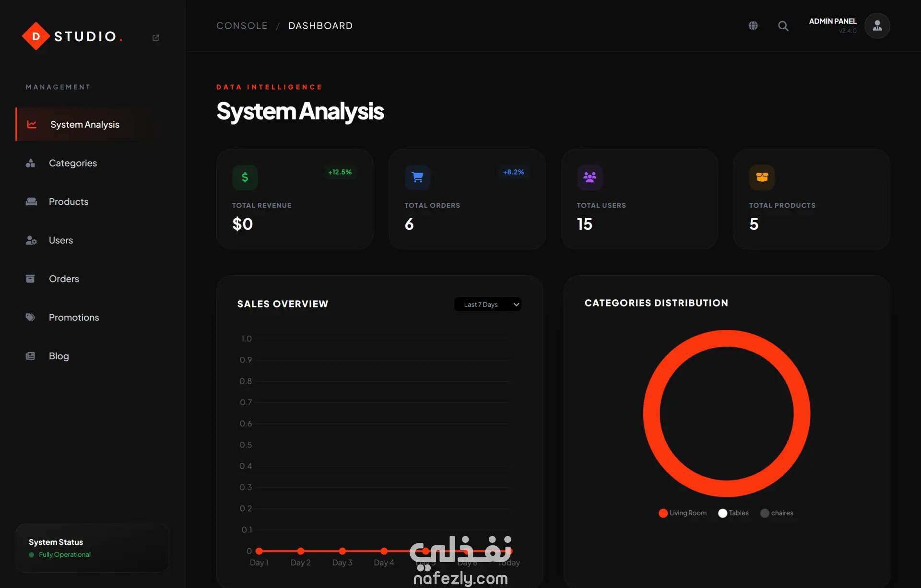Navigate to Orders in sidebar

click(64, 279)
